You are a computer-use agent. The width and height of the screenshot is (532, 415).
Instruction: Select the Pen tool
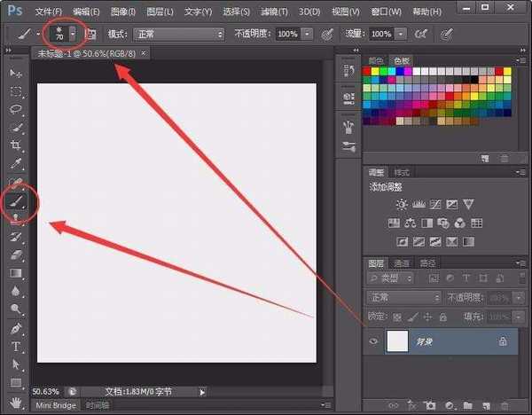click(16, 328)
